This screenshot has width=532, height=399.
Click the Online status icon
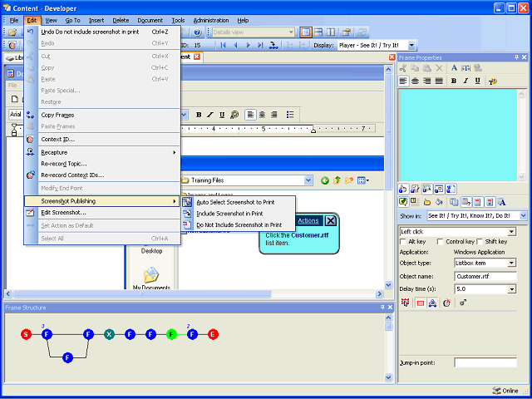click(x=497, y=391)
